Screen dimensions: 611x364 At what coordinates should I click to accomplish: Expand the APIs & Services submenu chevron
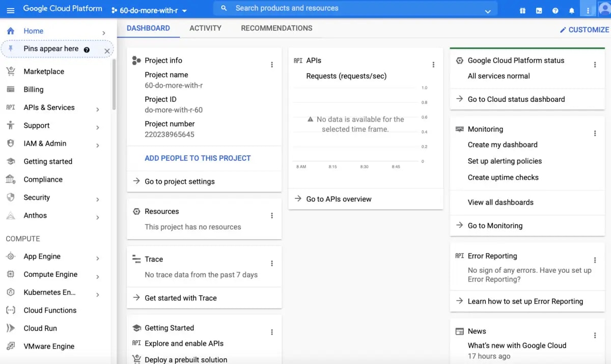(x=97, y=109)
